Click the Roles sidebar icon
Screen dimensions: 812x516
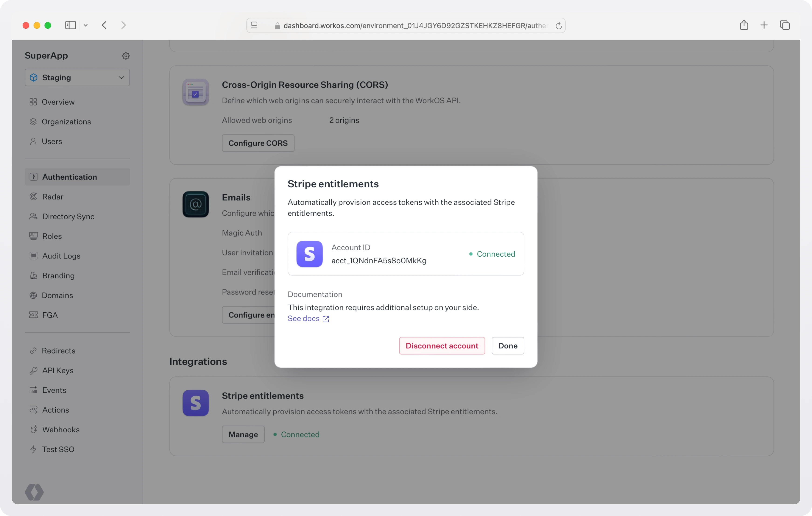[33, 236]
